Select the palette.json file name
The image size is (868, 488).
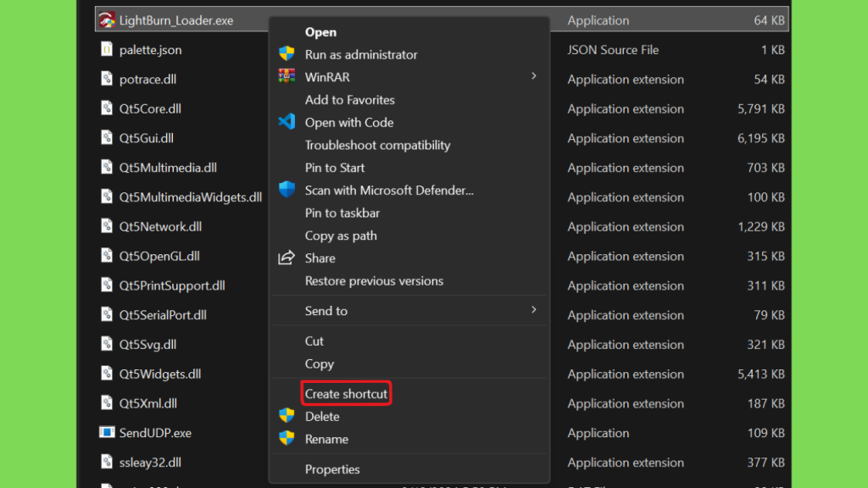tap(151, 50)
